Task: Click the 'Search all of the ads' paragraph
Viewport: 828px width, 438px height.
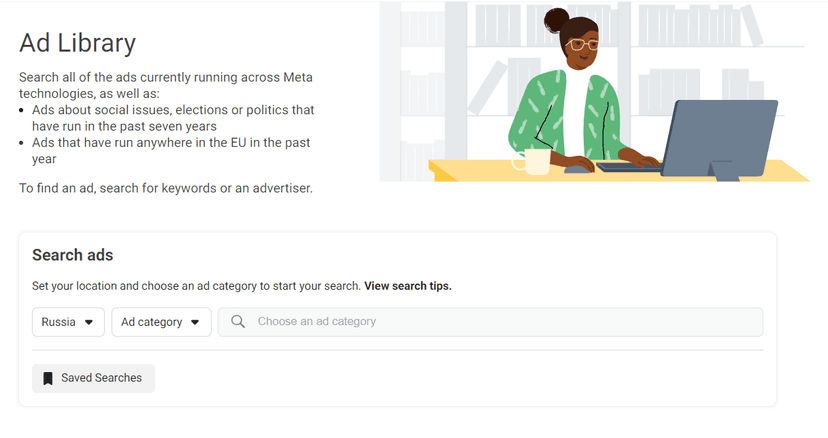Action: pyautogui.click(x=166, y=85)
